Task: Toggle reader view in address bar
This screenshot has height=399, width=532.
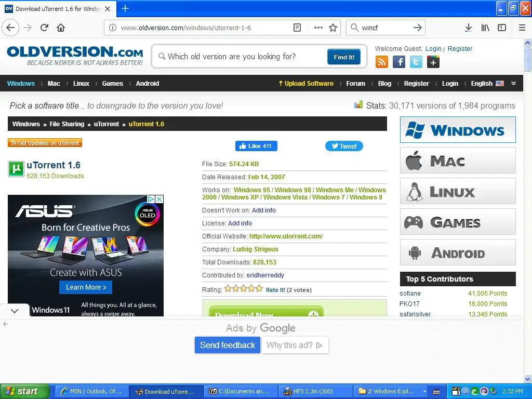Action: (297, 28)
